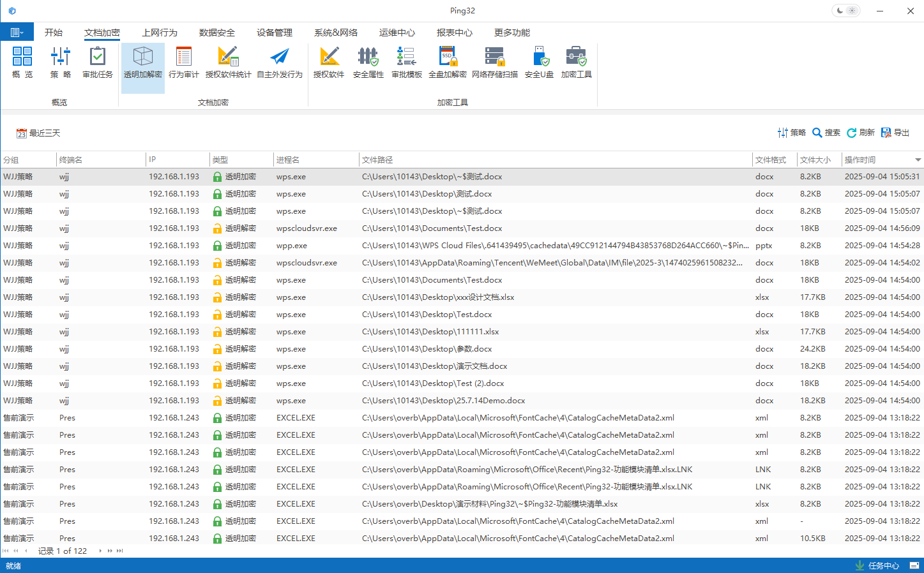Go to previous record in pager

pos(26,551)
